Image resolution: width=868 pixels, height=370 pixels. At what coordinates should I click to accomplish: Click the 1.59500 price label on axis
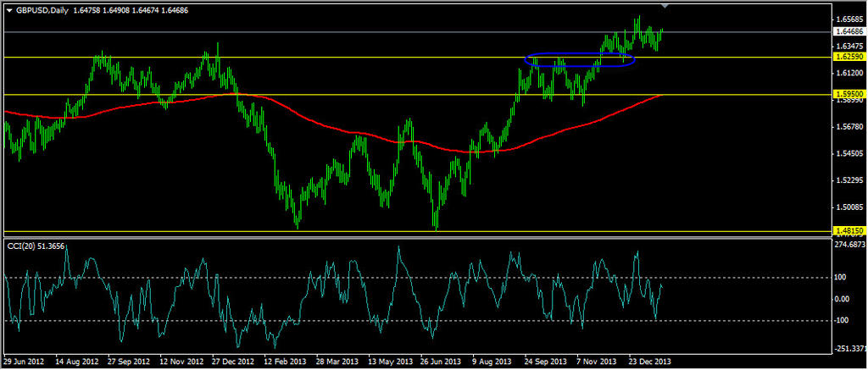click(849, 95)
